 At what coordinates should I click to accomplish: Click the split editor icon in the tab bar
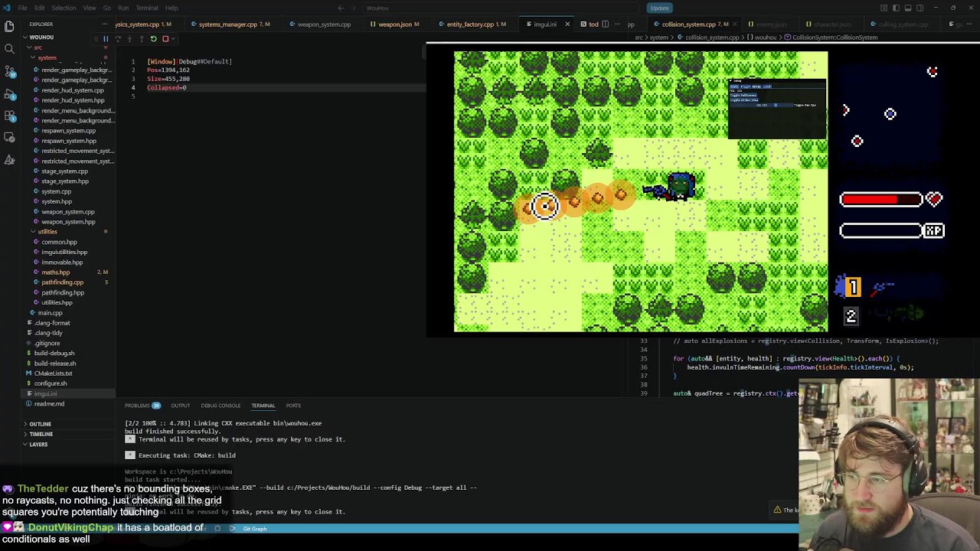click(606, 24)
